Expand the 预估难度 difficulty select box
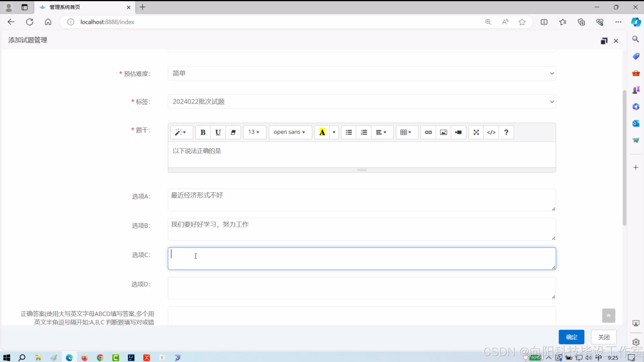 point(362,73)
